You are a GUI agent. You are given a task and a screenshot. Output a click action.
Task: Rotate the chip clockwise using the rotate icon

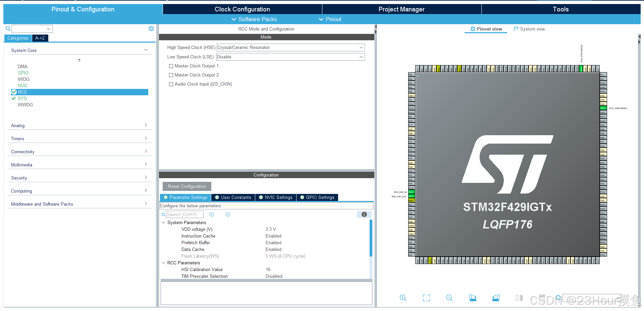(x=473, y=298)
